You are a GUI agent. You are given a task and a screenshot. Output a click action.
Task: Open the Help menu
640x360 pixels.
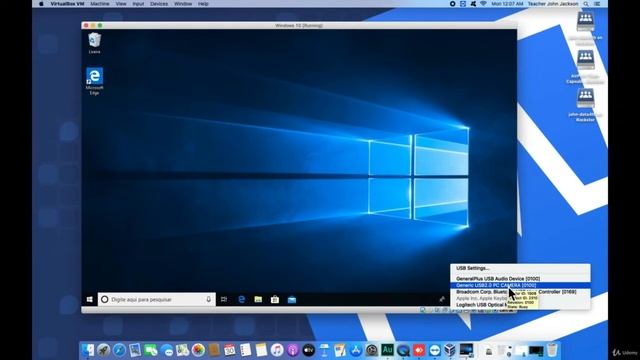203,4
